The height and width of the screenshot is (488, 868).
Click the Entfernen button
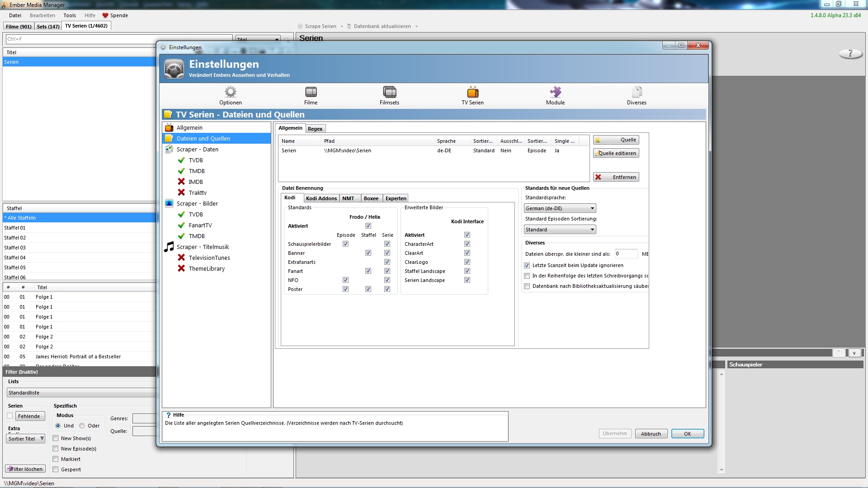pyautogui.click(x=616, y=177)
